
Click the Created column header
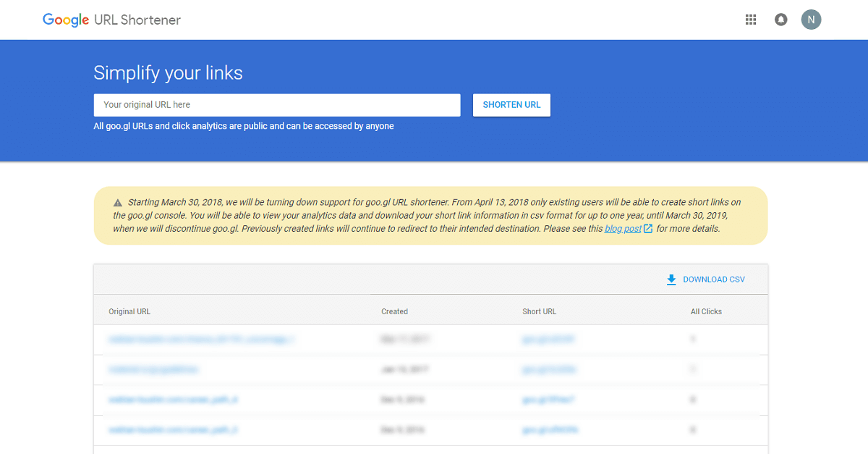coord(395,311)
